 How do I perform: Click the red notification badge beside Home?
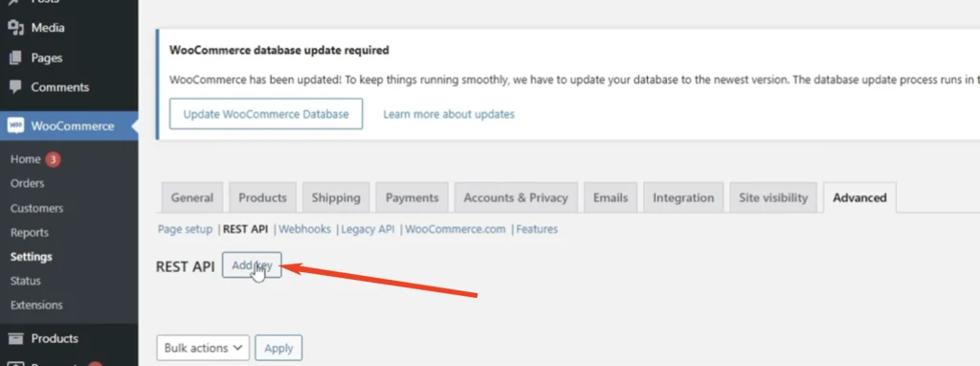pos(54,160)
